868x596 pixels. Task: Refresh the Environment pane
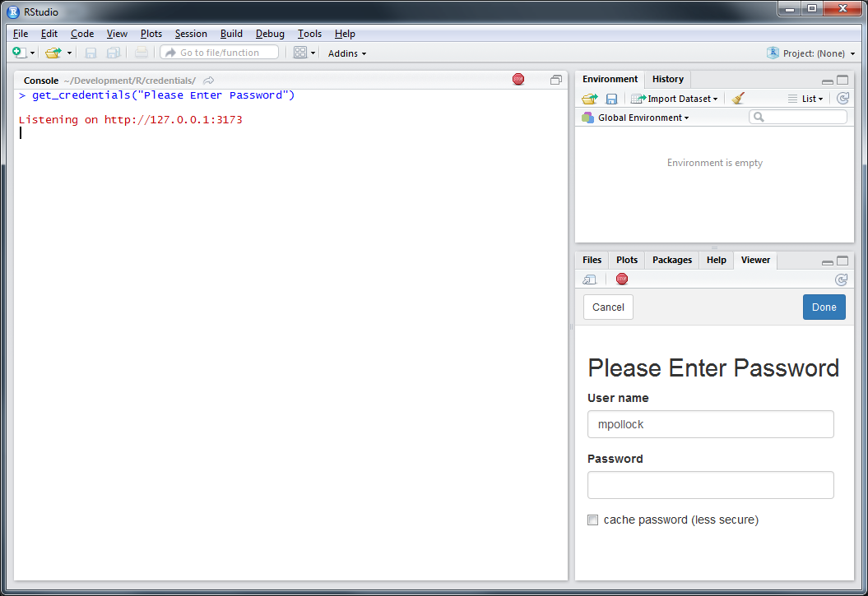point(842,99)
